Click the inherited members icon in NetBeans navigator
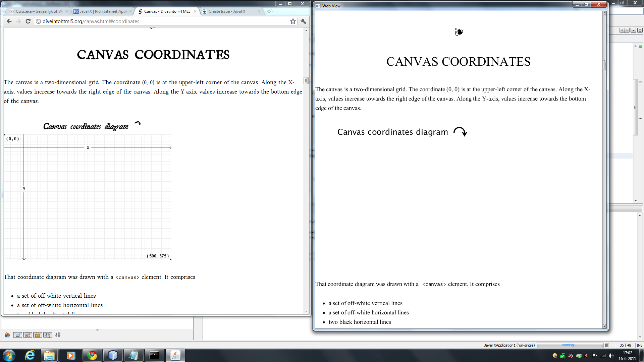 click(x=7, y=335)
